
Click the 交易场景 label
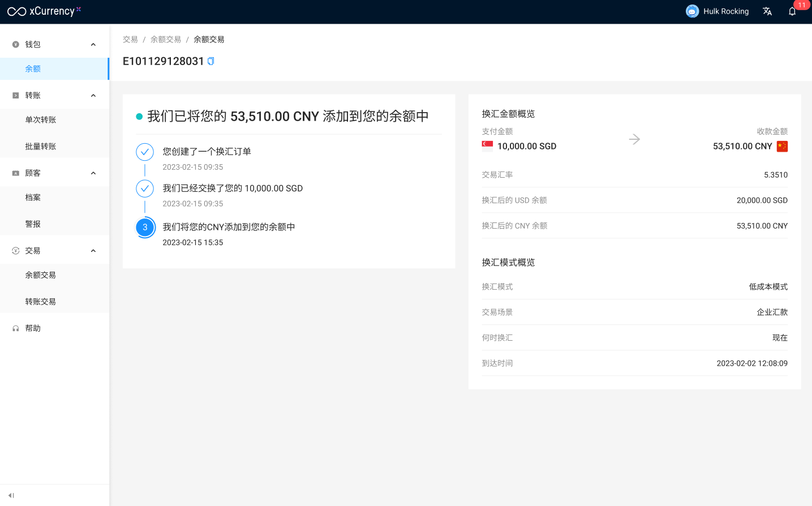click(497, 312)
